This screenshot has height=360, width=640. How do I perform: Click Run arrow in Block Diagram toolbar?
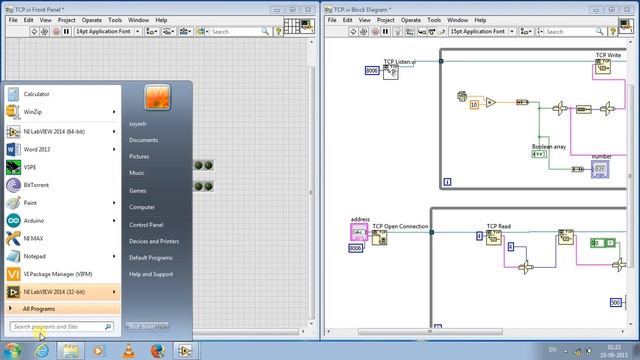click(353, 31)
